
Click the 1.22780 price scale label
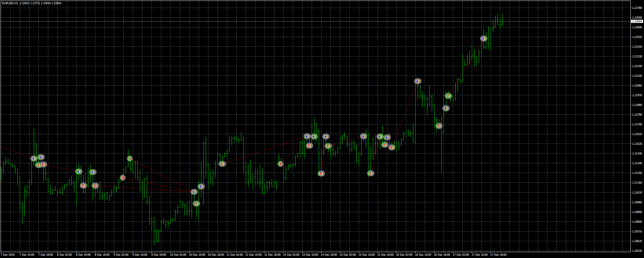click(637, 8)
